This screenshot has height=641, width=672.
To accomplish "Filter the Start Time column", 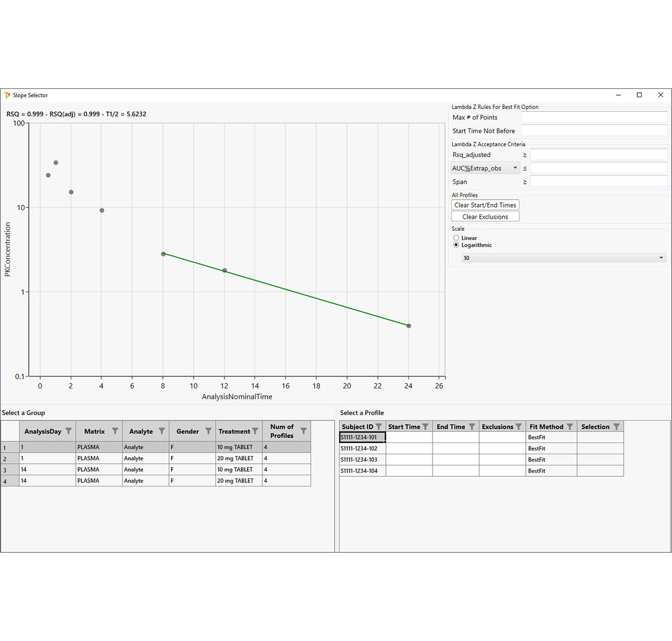I will click(425, 427).
